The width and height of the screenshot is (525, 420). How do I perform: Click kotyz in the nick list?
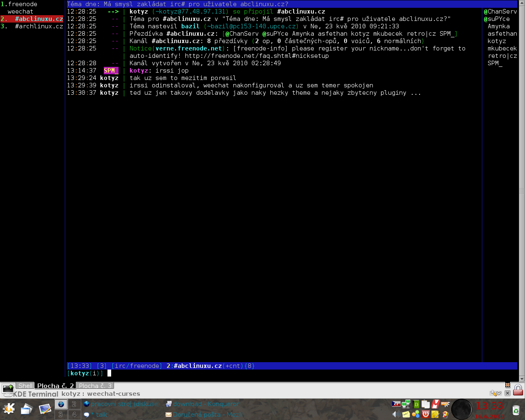497,41
